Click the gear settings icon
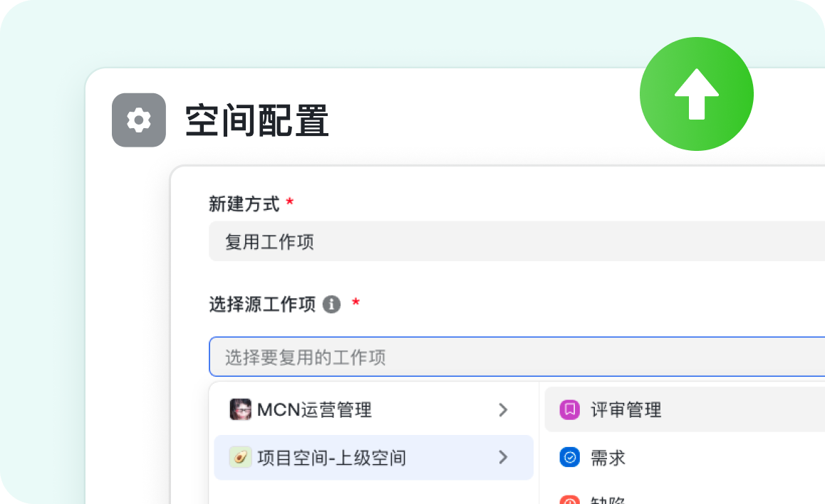Image resolution: width=825 pixels, height=504 pixels. point(139,120)
